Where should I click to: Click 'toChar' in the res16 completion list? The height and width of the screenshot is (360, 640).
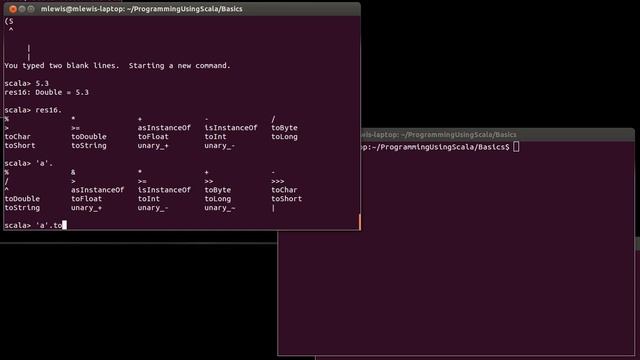pos(18,137)
